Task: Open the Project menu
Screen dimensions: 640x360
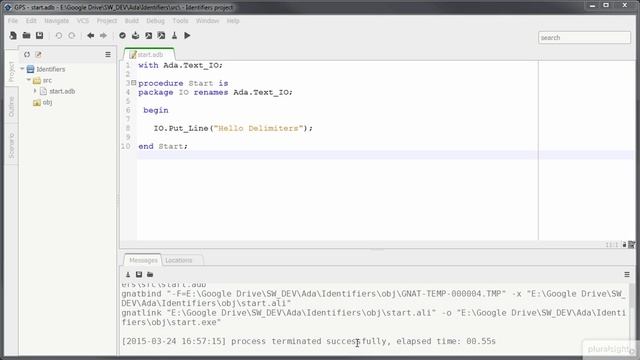Action: pyautogui.click(x=107, y=21)
